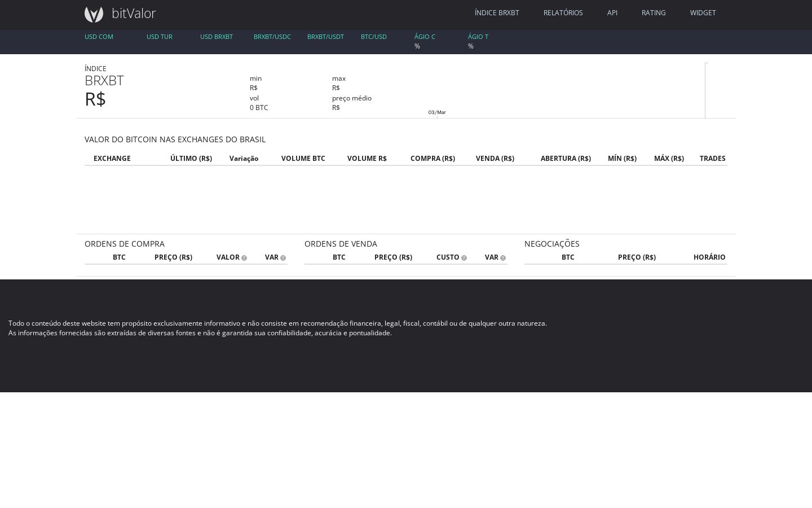
Task: Click the help icon beside VAR in Ordens de Compra
Action: (x=283, y=258)
